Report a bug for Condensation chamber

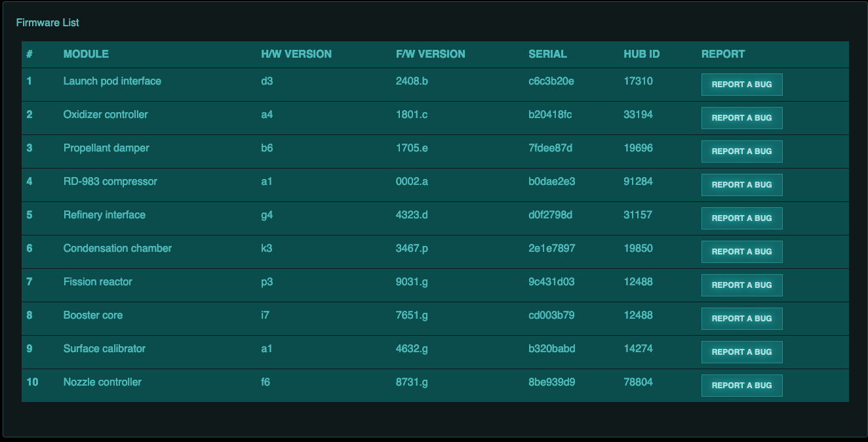click(741, 252)
